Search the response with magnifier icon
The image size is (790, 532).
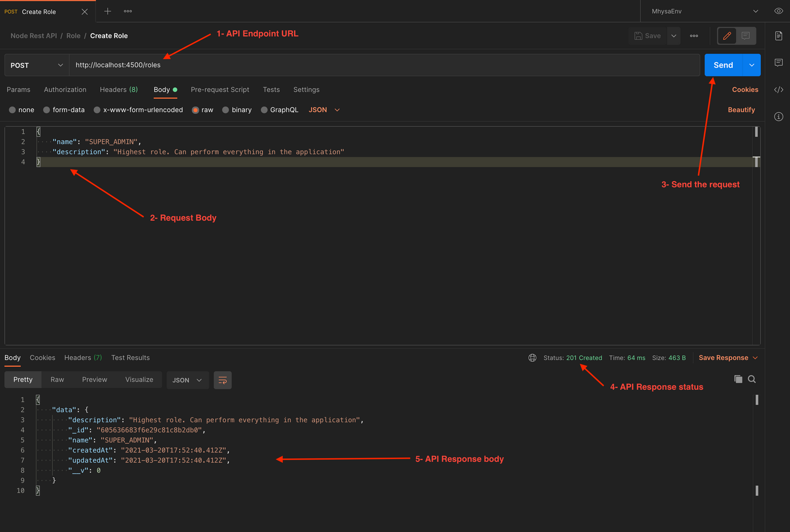(x=752, y=379)
